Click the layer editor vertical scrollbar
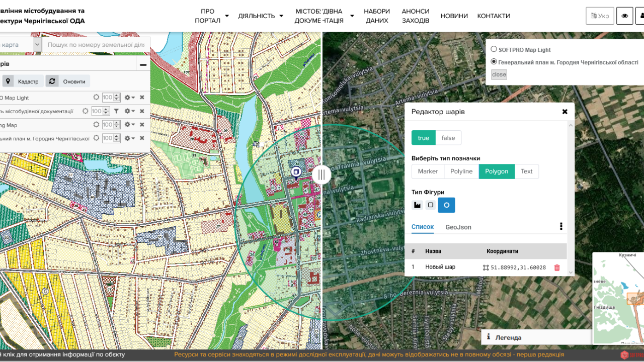This screenshot has width=644, height=362. point(571,199)
